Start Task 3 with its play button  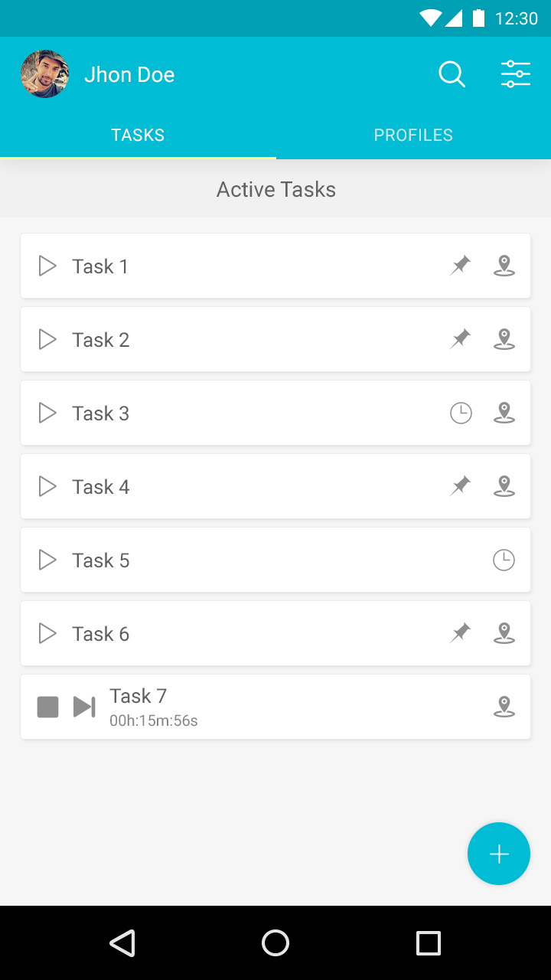[x=47, y=413]
